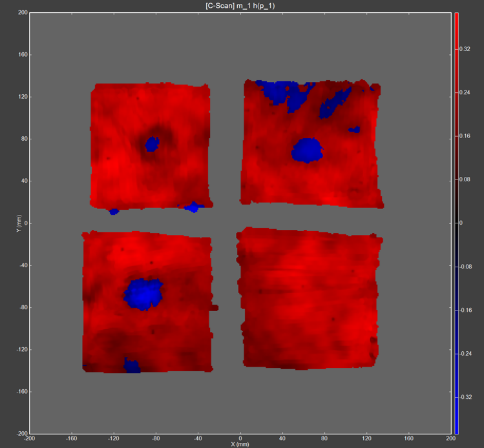Screen dimensions: 484x448
Task: Click the 120 tick label on the X axis
Action: [x=367, y=438]
